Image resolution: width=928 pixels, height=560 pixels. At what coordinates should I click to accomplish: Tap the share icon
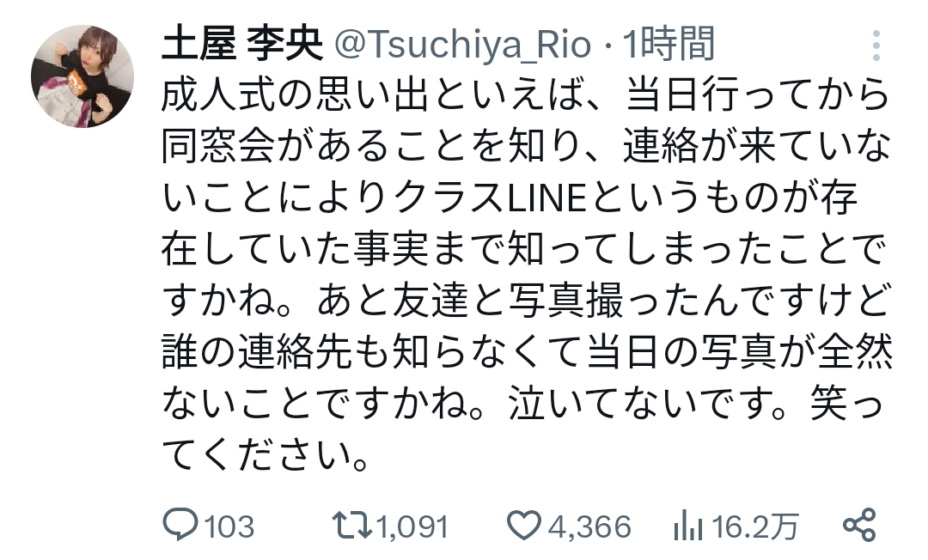coord(858,525)
